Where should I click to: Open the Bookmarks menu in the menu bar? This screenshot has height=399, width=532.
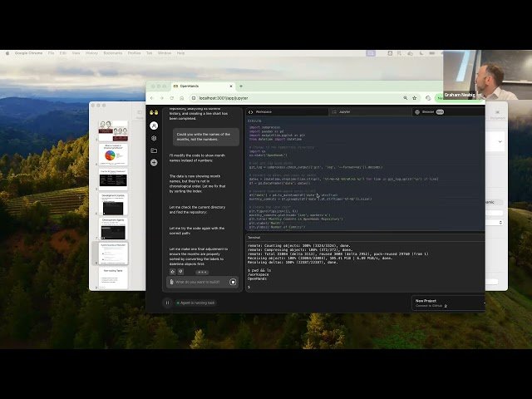(112, 52)
